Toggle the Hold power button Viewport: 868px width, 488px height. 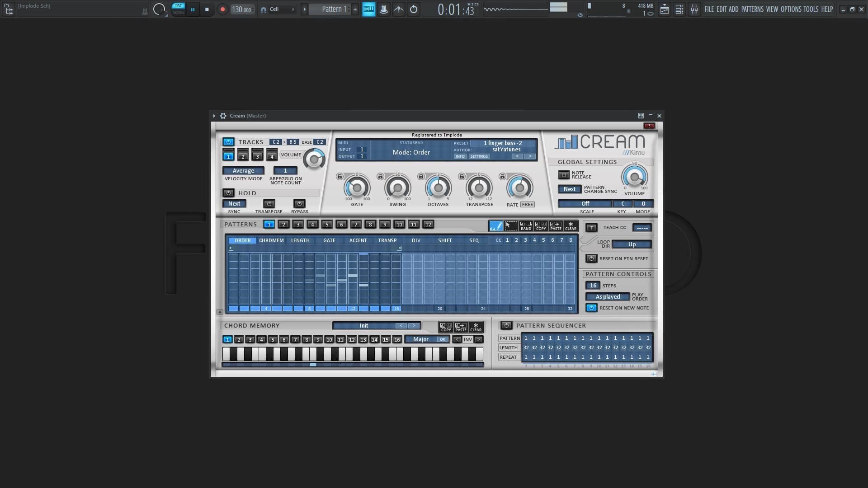click(x=228, y=193)
